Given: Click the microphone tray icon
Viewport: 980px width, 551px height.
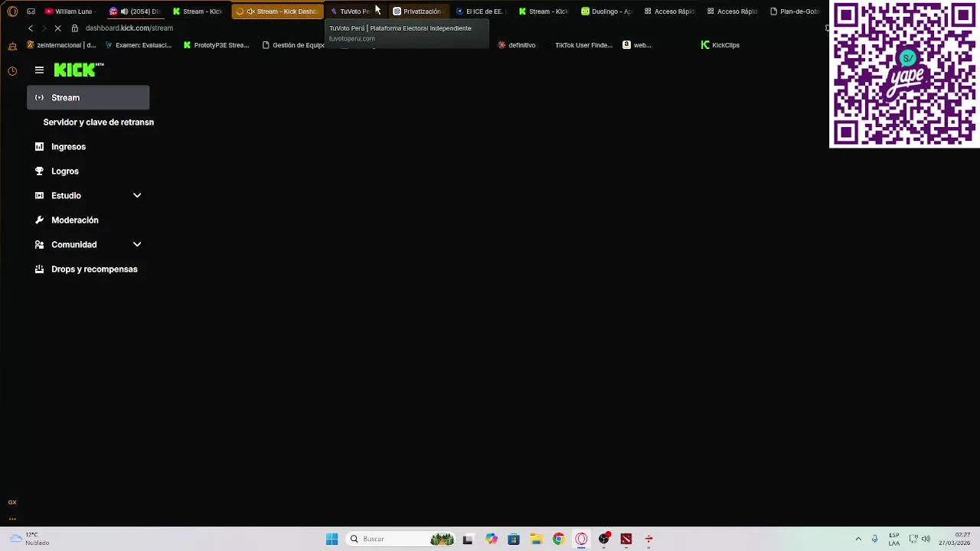Looking at the screenshot, I should coord(874,539).
